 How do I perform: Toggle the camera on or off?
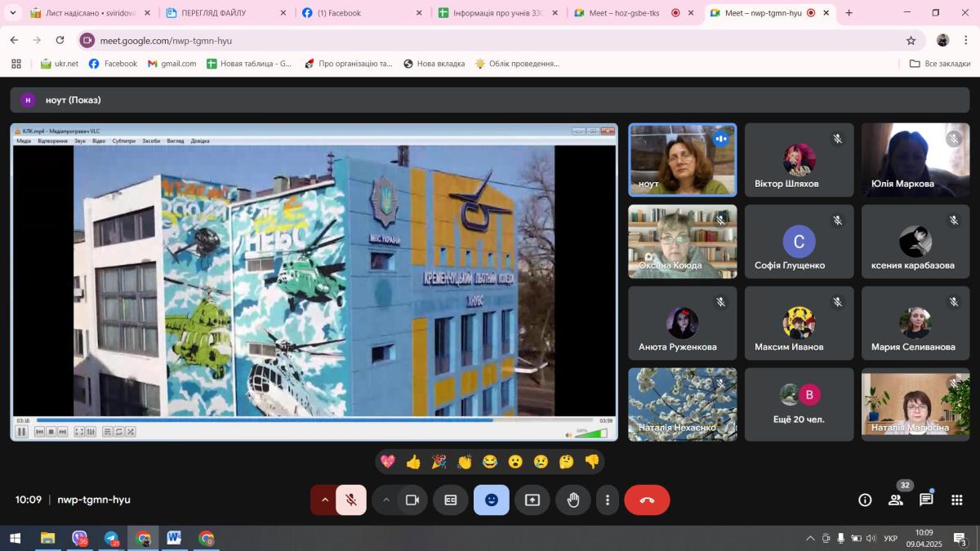point(412,500)
